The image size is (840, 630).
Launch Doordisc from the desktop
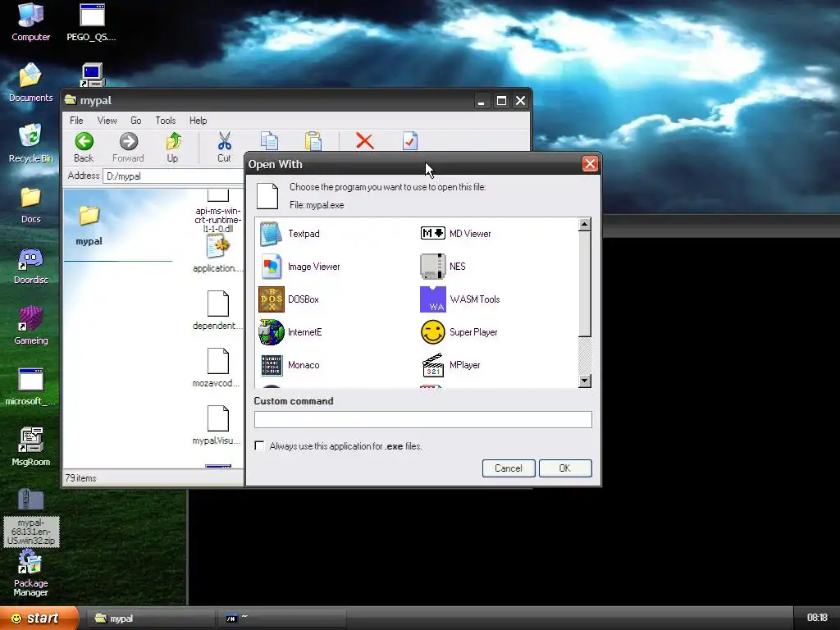[x=30, y=266]
